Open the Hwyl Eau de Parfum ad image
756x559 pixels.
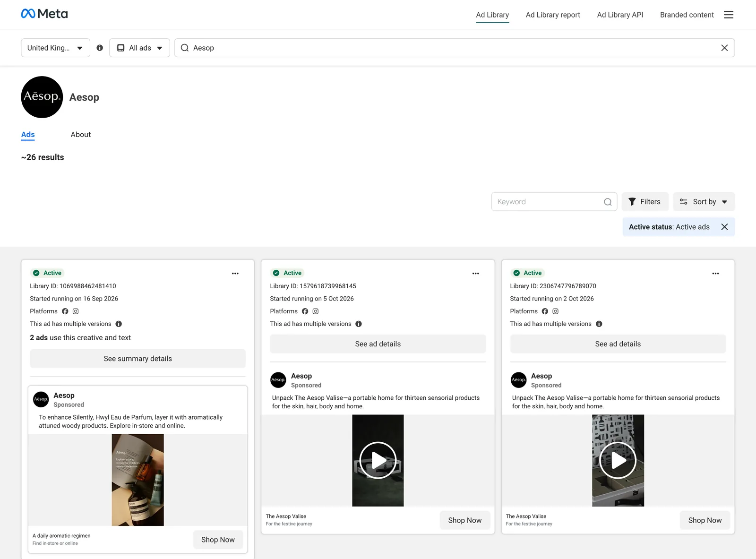click(137, 480)
